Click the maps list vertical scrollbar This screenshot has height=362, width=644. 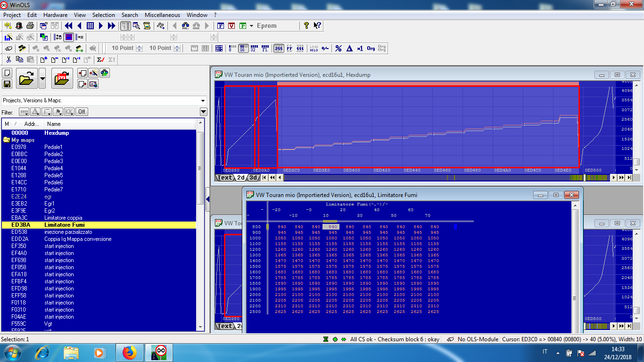click(x=200, y=226)
